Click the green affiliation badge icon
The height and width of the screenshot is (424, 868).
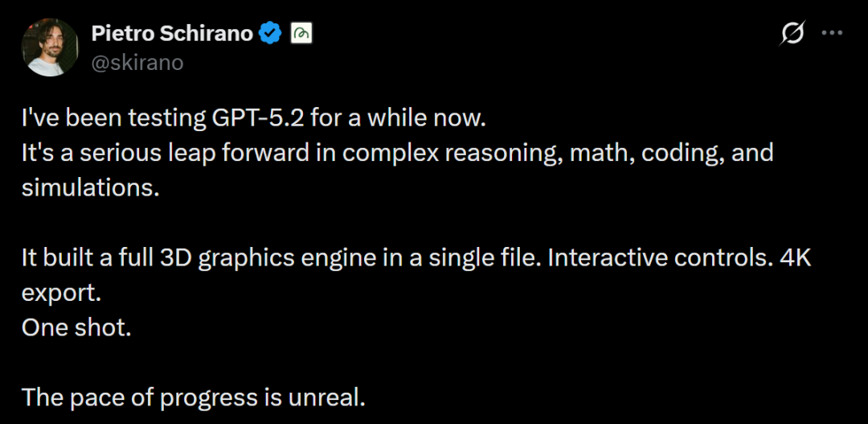[x=301, y=34]
